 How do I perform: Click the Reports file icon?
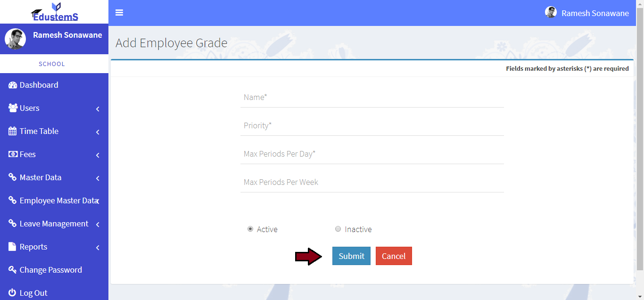click(13, 247)
